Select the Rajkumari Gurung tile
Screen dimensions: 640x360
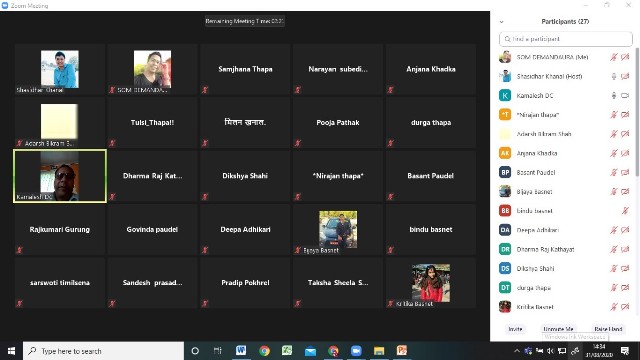(x=60, y=229)
